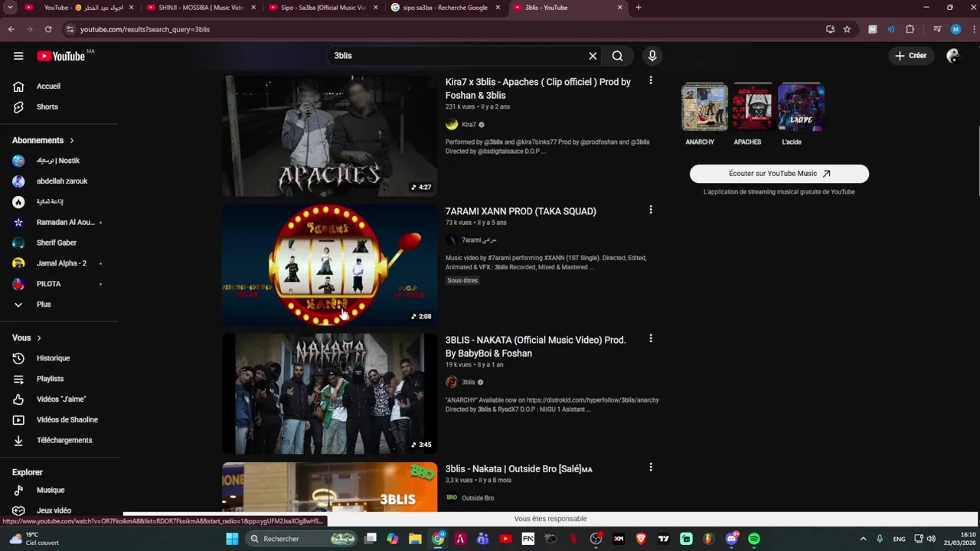Expand the Abonnements section
This screenshot has height=551, width=980.
(x=44, y=141)
